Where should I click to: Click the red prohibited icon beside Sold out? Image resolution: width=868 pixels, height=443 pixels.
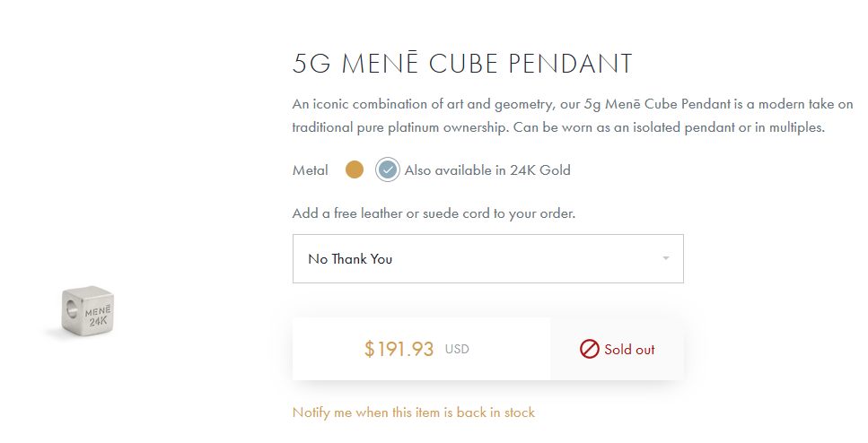(x=589, y=349)
